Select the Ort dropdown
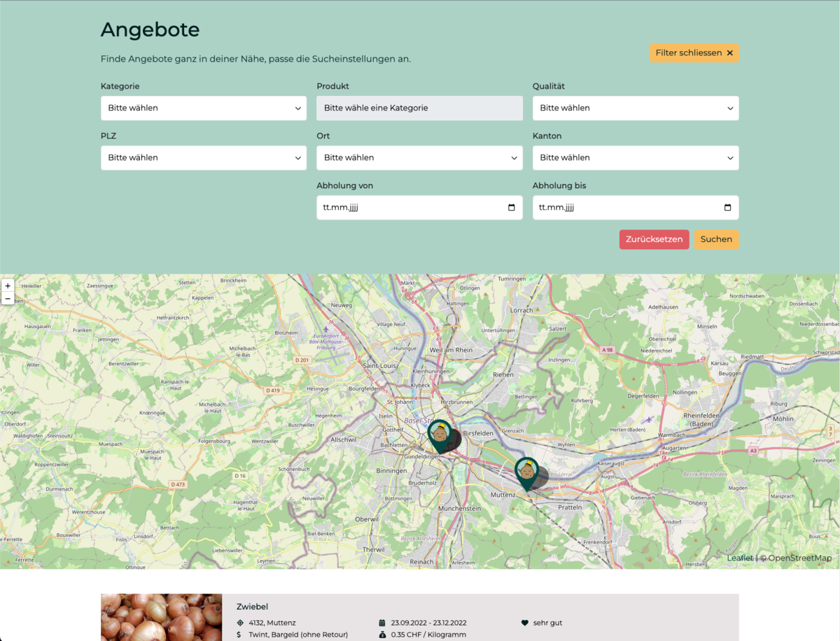840x641 pixels. [x=419, y=158]
